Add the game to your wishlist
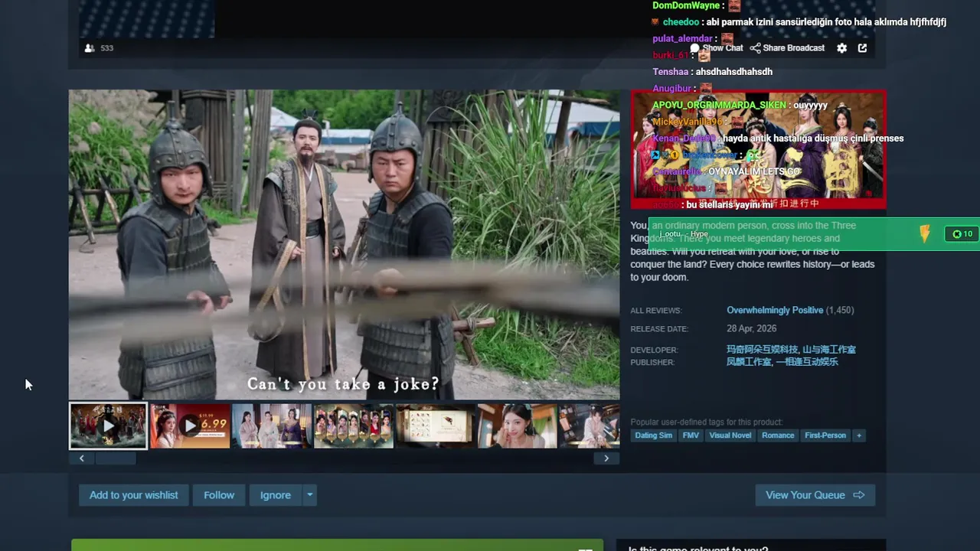Viewport: 980px width, 551px height. pyautogui.click(x=133, y=495)
